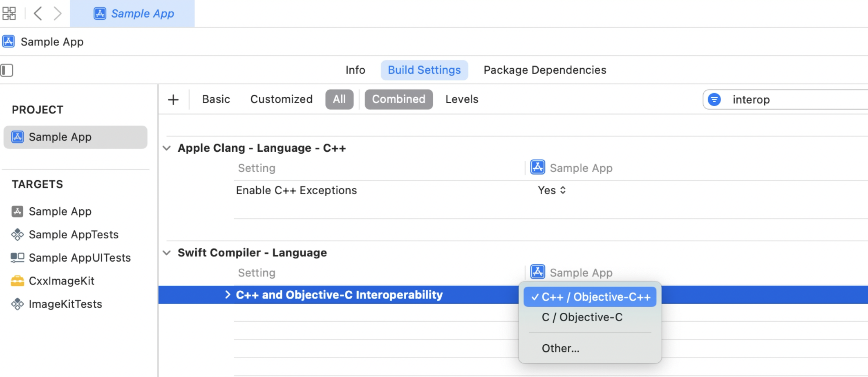Choose C++ / Objective-C++ option
The height and width of the screenshot is (377, 868).
[x=590, y=297]
